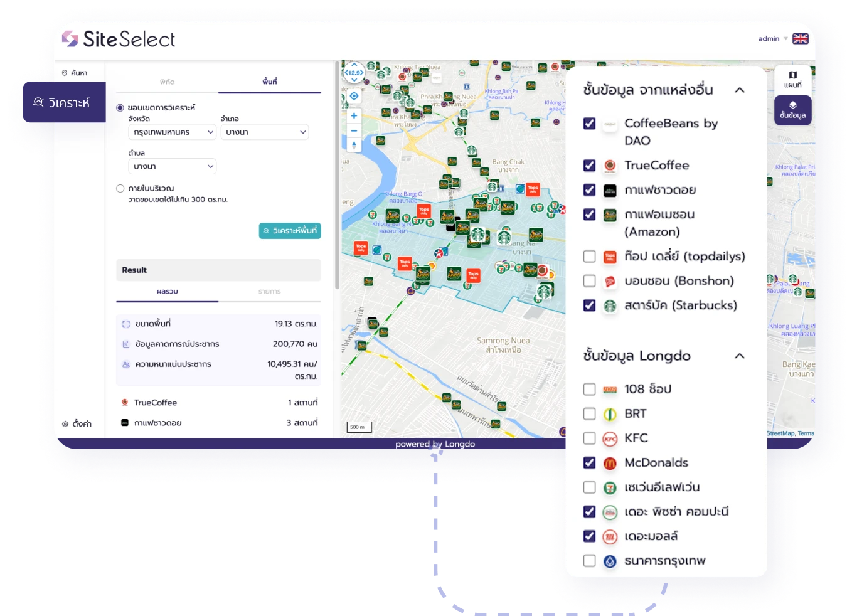Image resolution: width=852 pixels, height=616 pixels.
Task: Uncheck เดอะมอลล์ layer checkbox
Action: pos(589,536)
